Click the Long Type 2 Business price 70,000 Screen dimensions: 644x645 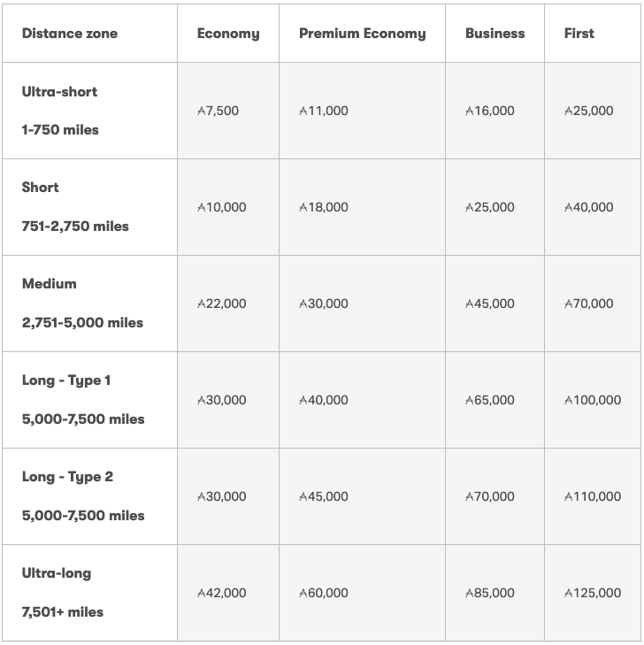click(x=490, y=497)
